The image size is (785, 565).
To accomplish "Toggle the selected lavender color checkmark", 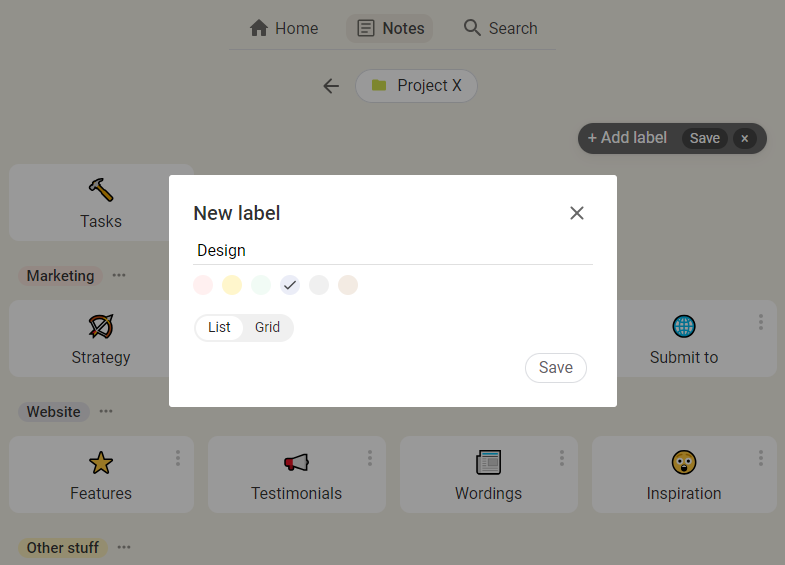I will click(290, 285).
